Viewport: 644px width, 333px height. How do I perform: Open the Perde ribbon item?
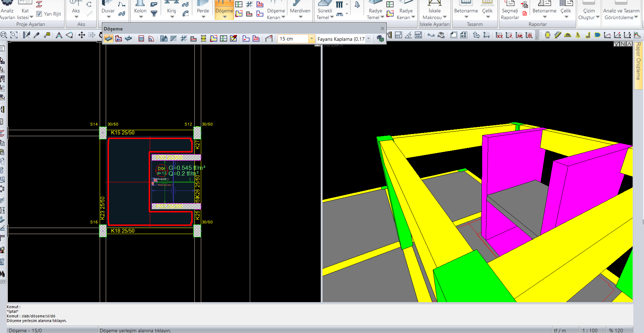tap(203, 9)
